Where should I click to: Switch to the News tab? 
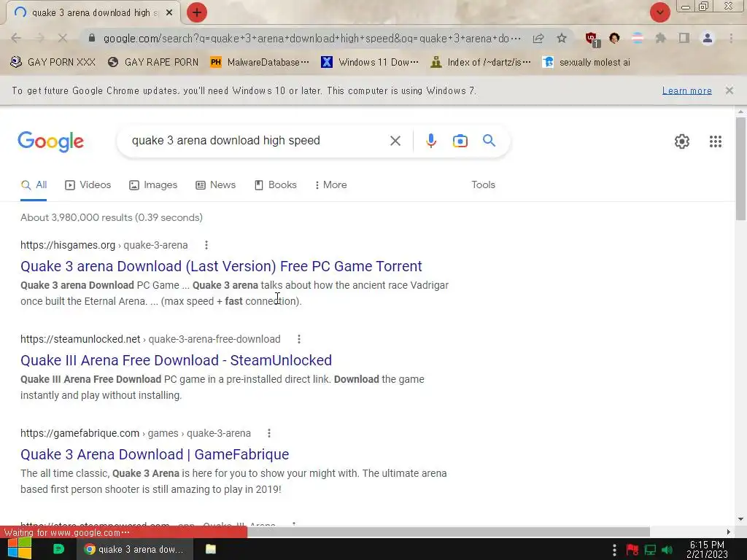click(x=215, y=184)
